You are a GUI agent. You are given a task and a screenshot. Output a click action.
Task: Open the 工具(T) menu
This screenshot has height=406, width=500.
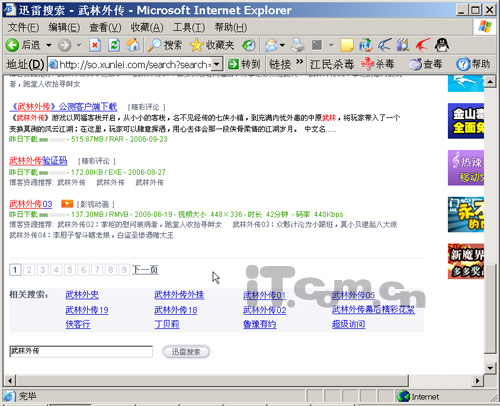(189, 27)
